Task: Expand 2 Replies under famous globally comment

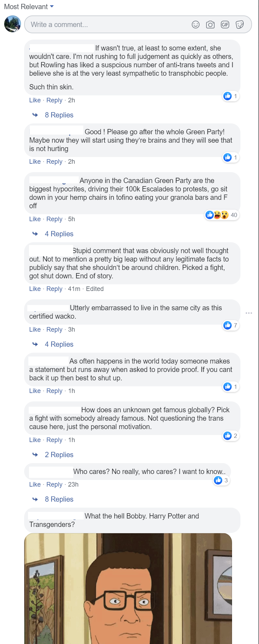Action: pos(59,455)
